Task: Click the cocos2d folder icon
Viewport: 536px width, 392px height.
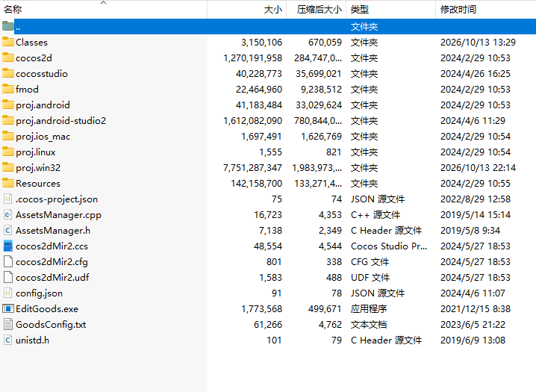Action: [8, 57]
